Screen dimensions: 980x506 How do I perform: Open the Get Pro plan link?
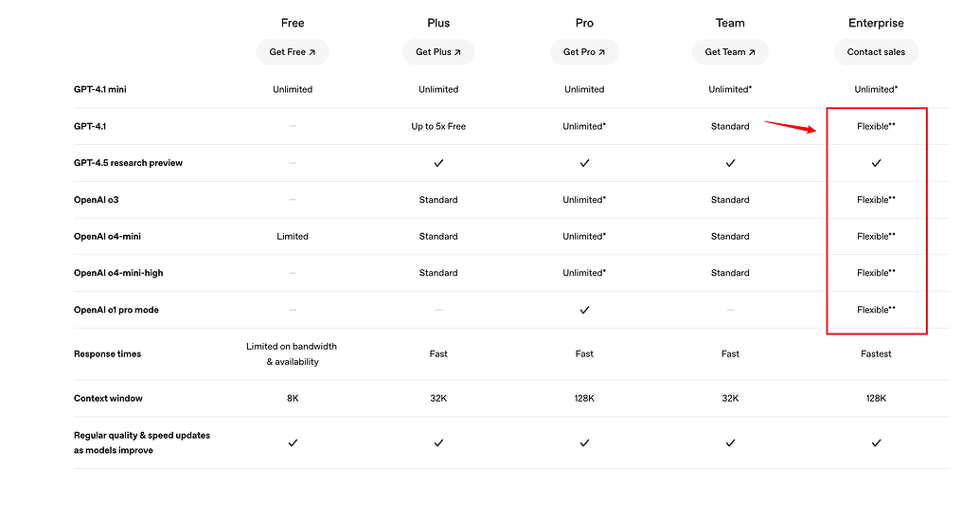click(x=584, y=52)
